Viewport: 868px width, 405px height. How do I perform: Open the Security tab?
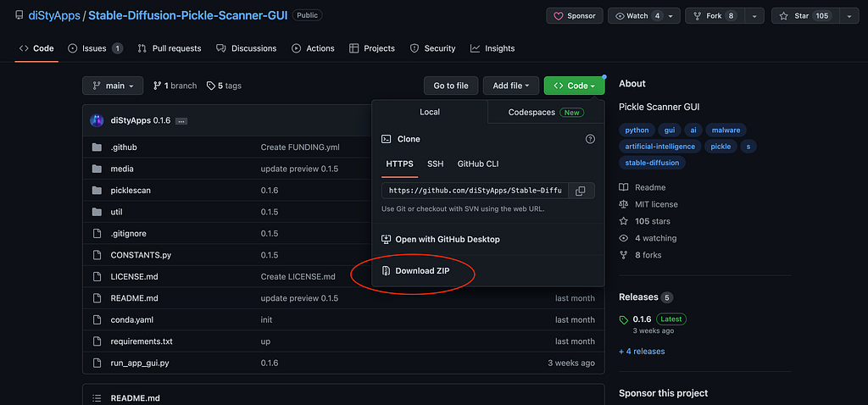(432, 48)
